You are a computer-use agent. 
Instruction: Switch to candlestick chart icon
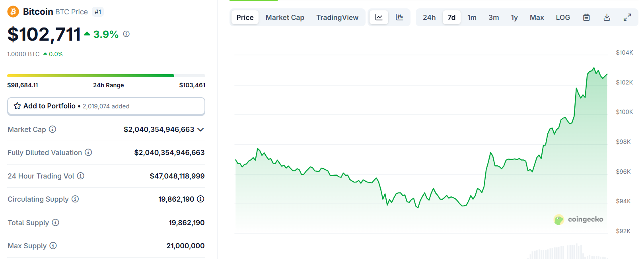point(399,18)
